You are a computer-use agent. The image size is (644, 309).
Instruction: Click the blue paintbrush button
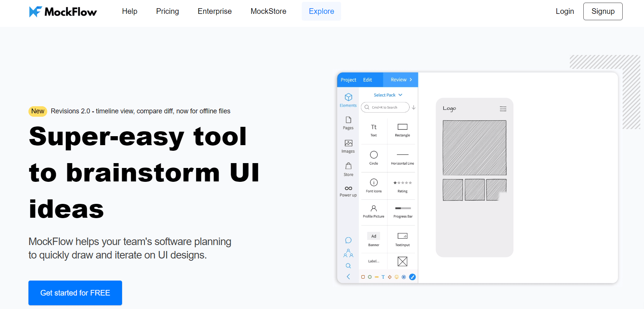click(412, 277)
